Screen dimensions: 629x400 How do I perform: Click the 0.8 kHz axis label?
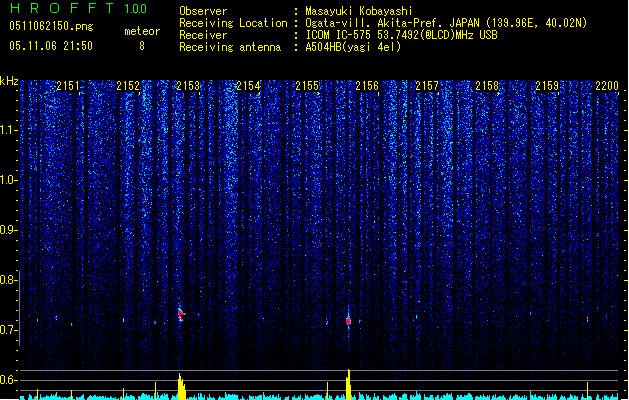[x=8, y=280]
